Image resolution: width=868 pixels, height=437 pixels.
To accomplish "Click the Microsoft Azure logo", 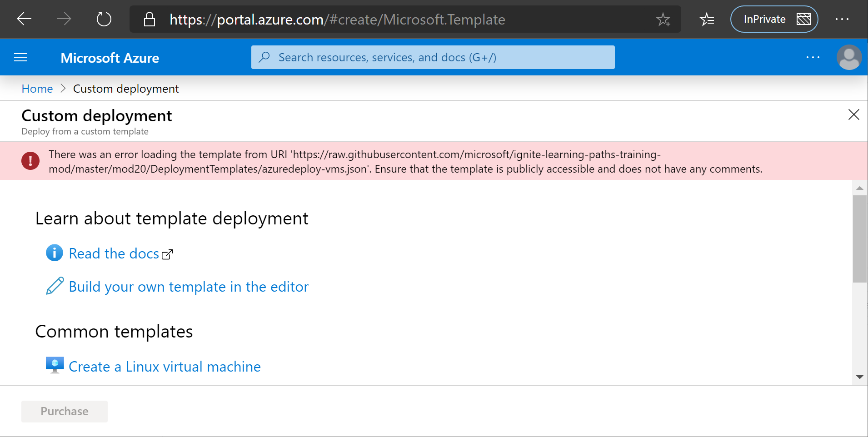I will point(110,57).
